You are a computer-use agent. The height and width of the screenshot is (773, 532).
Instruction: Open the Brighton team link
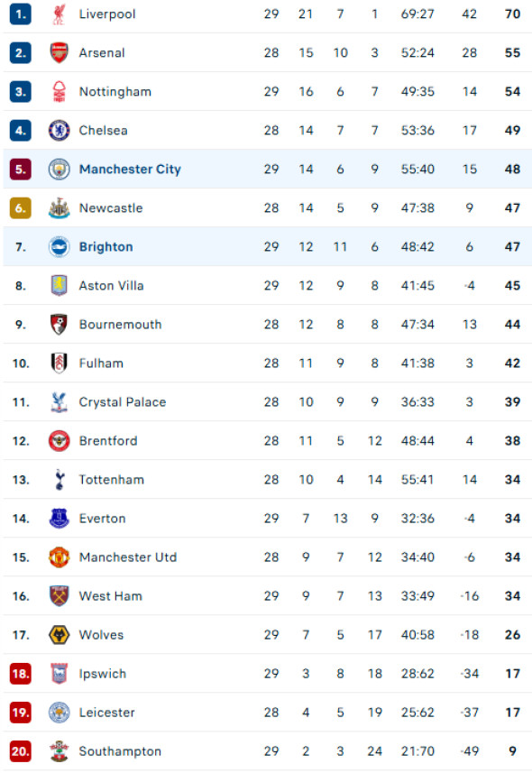pos(106,247)
